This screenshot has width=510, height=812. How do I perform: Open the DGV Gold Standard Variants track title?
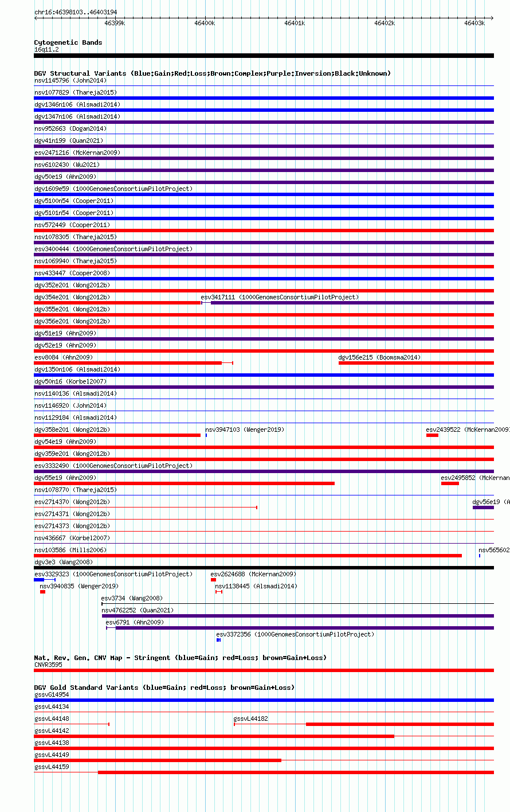click(x=164, y=688)
